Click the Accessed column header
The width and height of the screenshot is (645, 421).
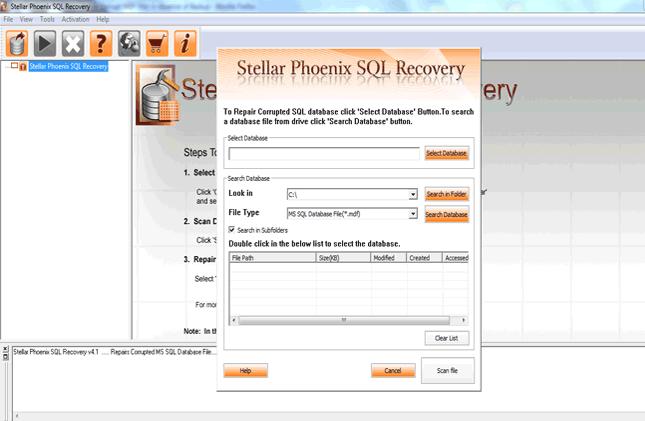(456, 258)
